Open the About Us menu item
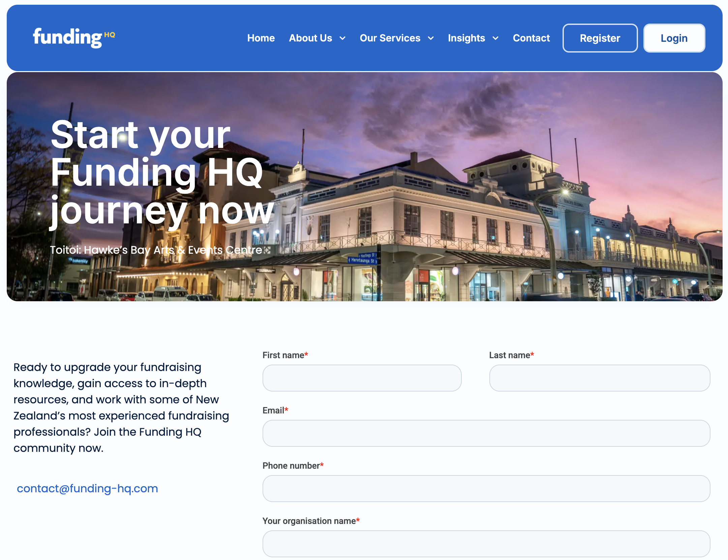Image resolution: width=728 pixels, height=560 pixels. pos(310,38)
